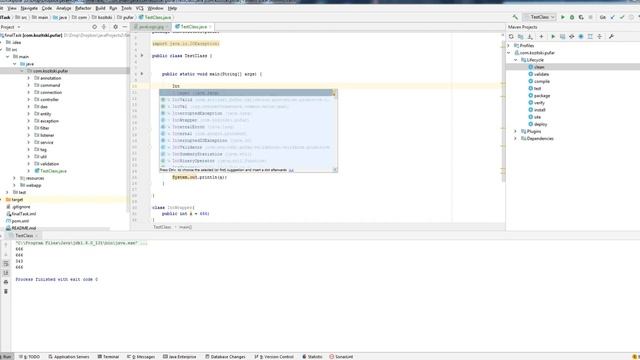Click Execute Maven goal icon
The width and height of the screenshot is (640, 360).
pyautogui.click(x=562, y=37)
